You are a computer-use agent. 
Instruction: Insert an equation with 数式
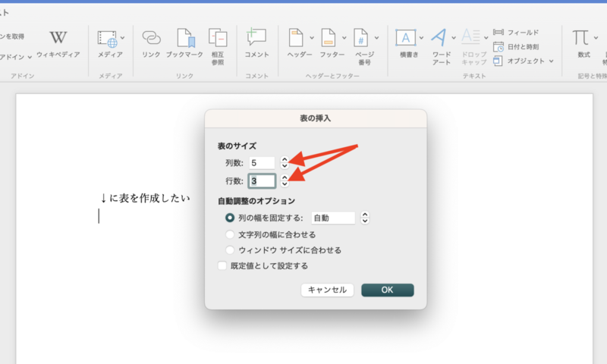580,38
